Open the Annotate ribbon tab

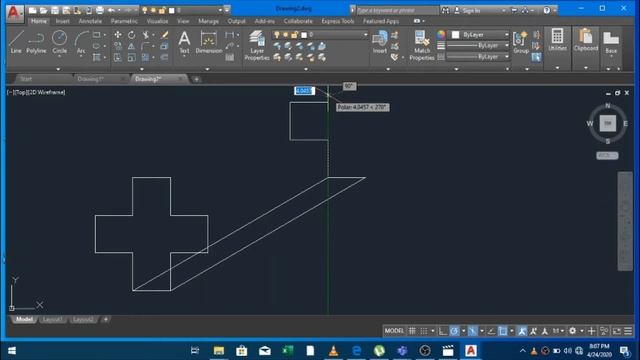tap(90, 21)
